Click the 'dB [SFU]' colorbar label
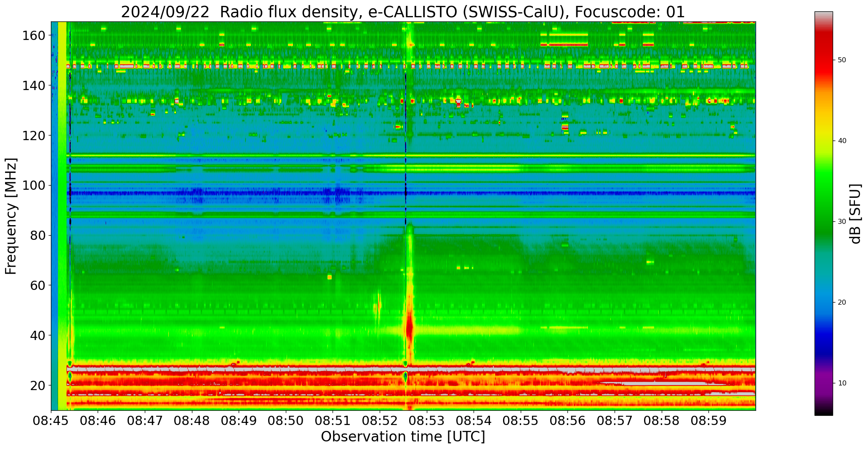Screen dimensions: 868x449 pos(855,214)
